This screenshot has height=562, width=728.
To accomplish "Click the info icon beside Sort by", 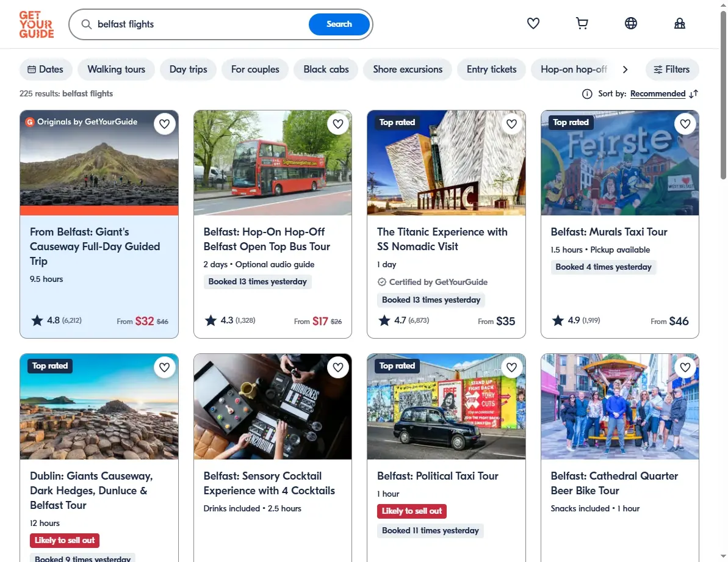I will coord(587,94).
